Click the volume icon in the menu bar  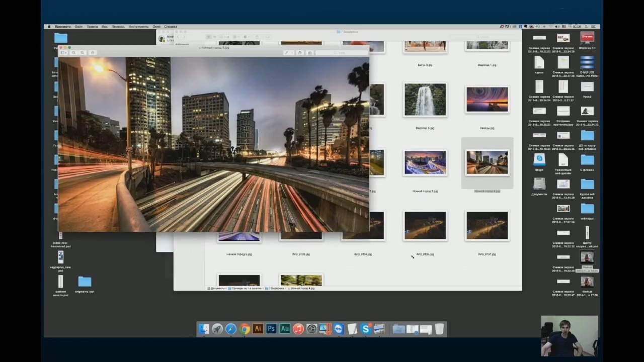tap(556, 27)
